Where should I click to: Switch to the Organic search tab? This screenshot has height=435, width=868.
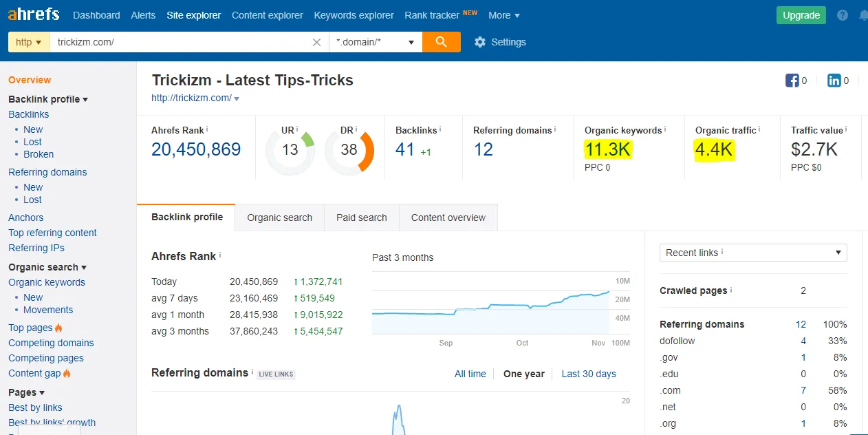280,217
